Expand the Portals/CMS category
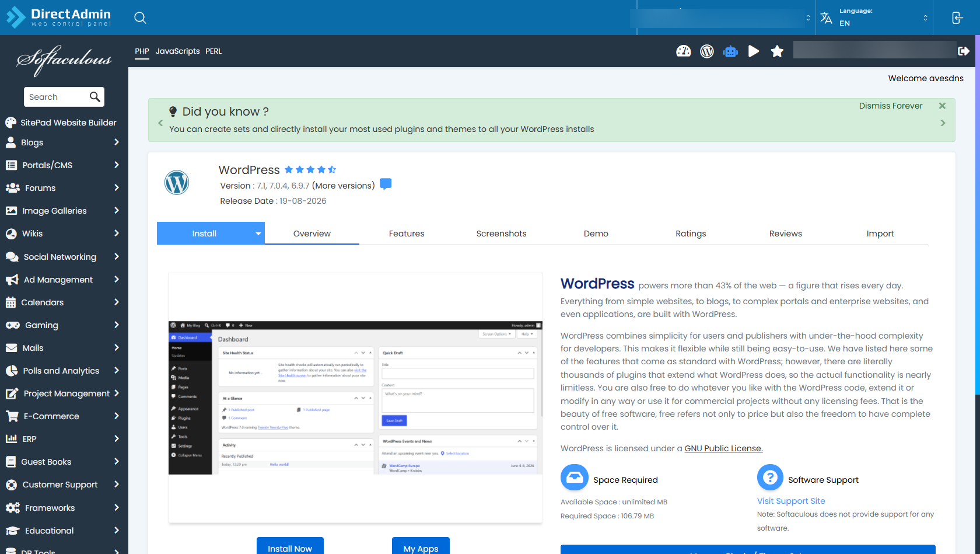Viewport: 980px width, 554px height. (x=117, y=165)
